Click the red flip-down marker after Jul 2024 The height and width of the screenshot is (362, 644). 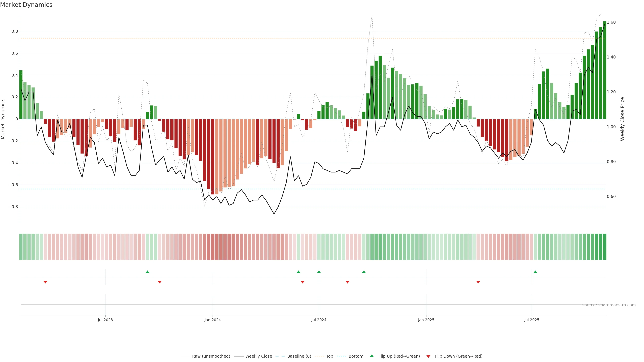click(347, 282)
